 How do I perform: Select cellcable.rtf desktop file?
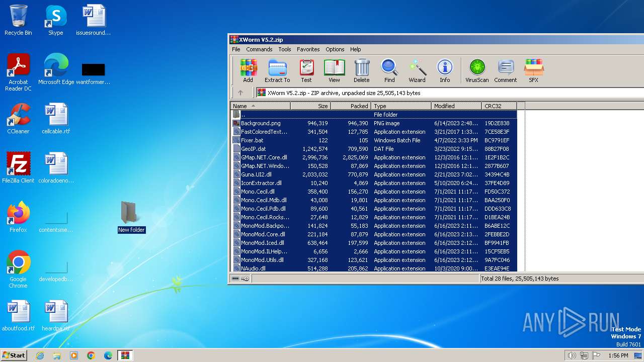coord(56,119)
